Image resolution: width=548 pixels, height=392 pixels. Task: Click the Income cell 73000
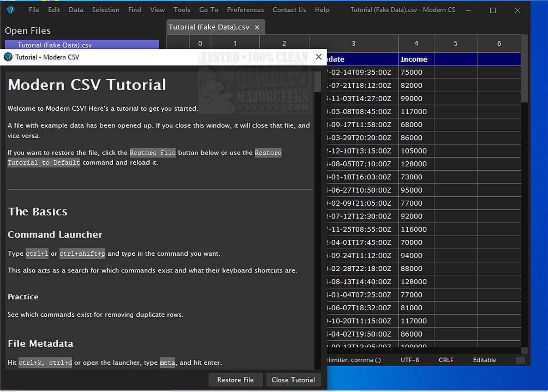[416, 177]
